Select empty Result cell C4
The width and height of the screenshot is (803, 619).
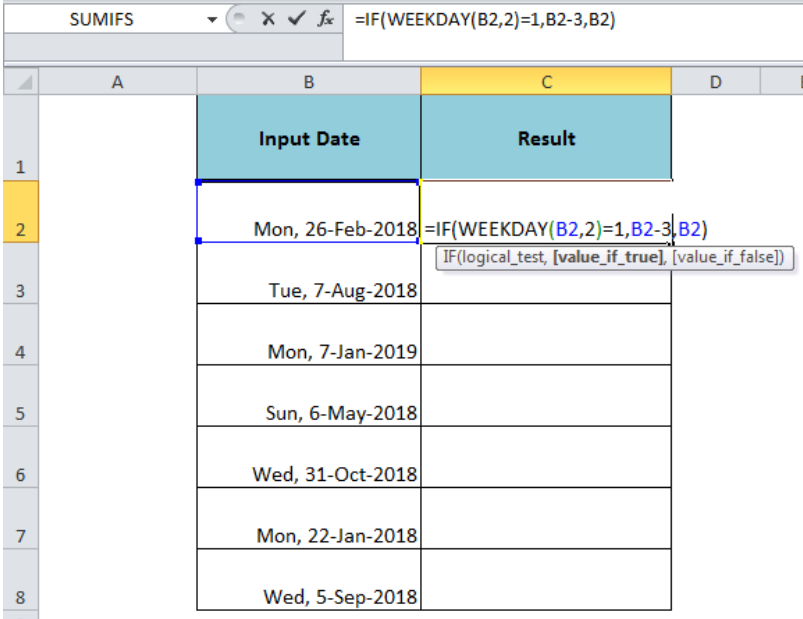coord(546,334)
